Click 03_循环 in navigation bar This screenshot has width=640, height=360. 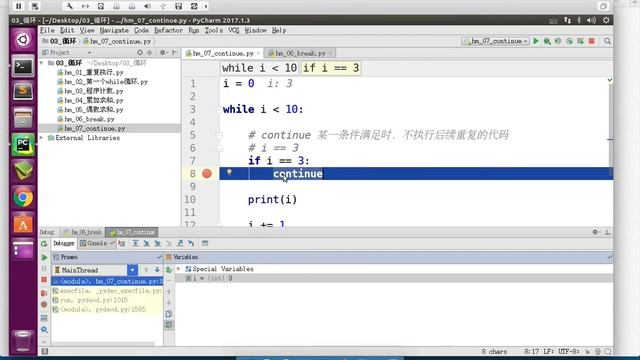[x=59, y=41]
